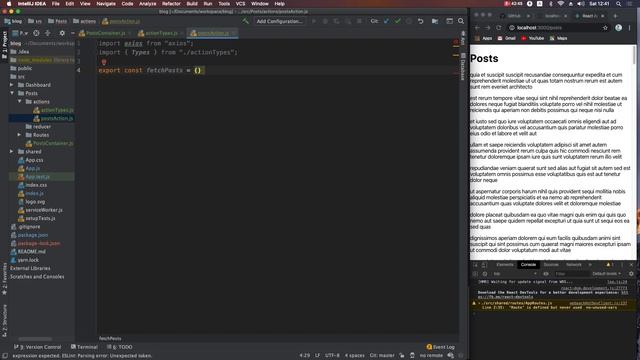The width and height of the screenshot is (640, 360).
Task: Open the Navigate menu
Action: [x=106, y=4]
